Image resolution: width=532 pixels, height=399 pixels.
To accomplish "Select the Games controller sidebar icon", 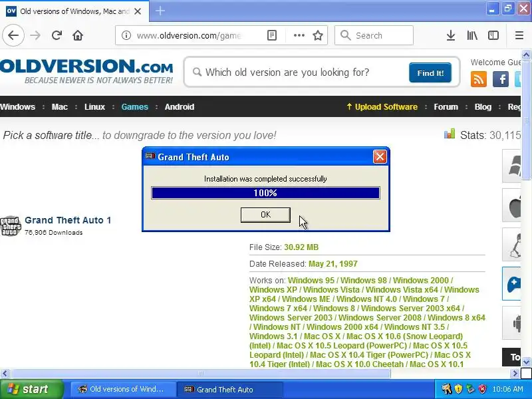I will pyautogui.click(x=512, y=284).
